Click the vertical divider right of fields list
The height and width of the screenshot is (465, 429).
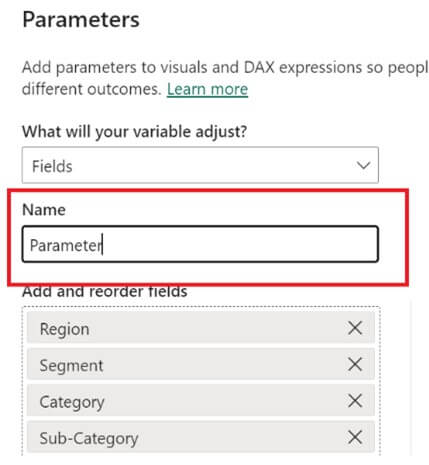coord(411,377)
